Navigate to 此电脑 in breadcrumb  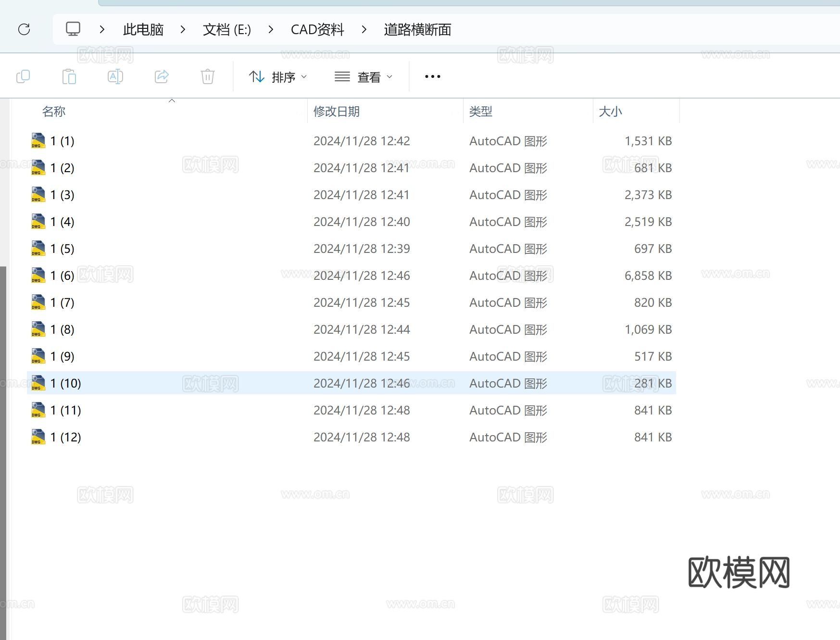click(x=143, y=30)
